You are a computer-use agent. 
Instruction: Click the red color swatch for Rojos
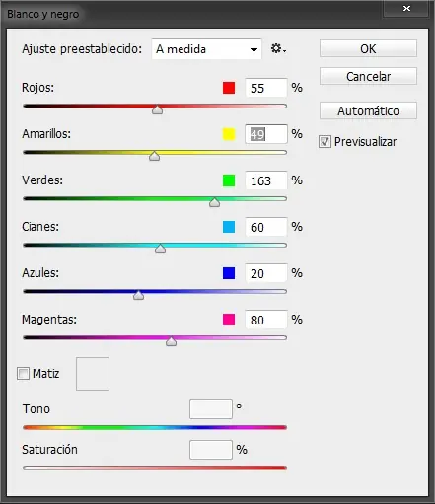click(229, 88)
